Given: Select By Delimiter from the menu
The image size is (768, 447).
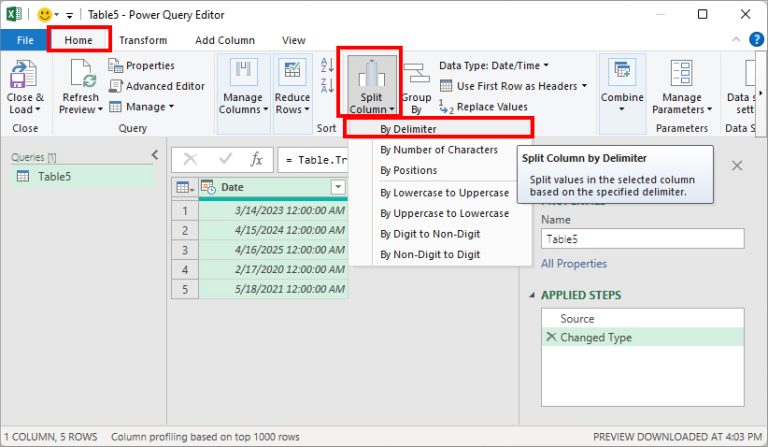Looking at the screenshot, I should (x=407, y=129).
